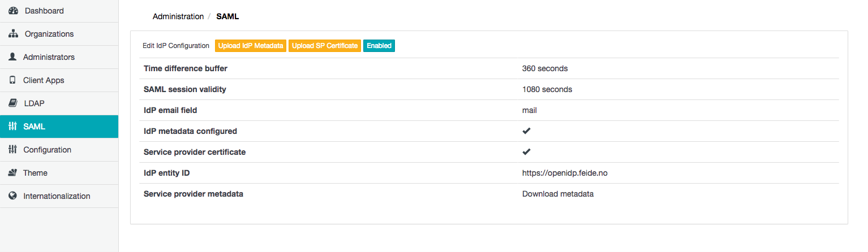
Task: Go to Internationalization settings
Action: click(57, 196)
